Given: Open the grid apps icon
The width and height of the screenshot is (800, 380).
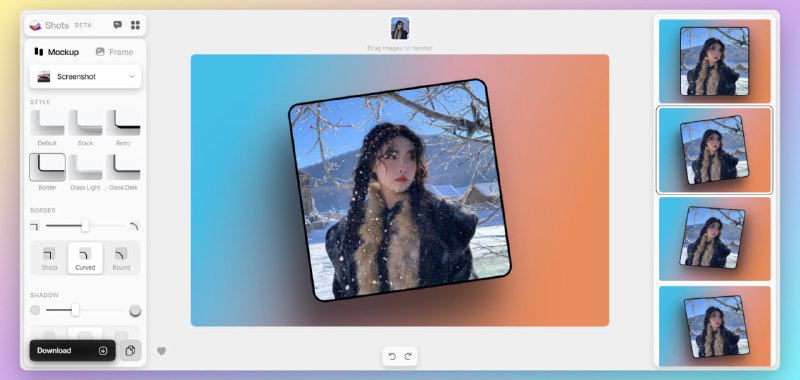Looking at the screenshot, I should [x=135, y=25].
